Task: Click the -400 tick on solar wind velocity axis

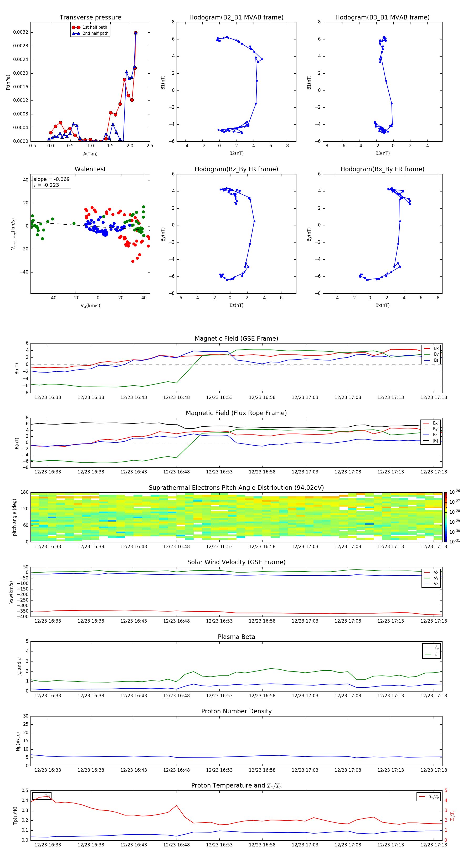Action: (x=22, y=617)
